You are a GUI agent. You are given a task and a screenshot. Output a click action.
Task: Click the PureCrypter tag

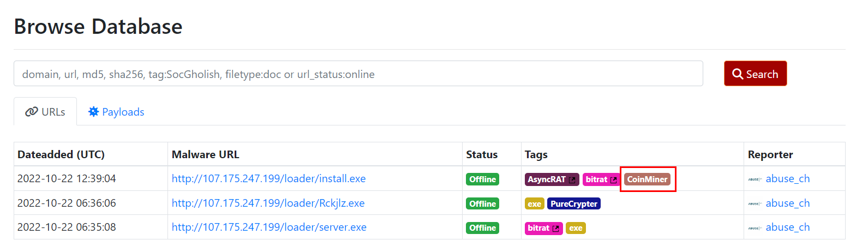coord(574,204)
